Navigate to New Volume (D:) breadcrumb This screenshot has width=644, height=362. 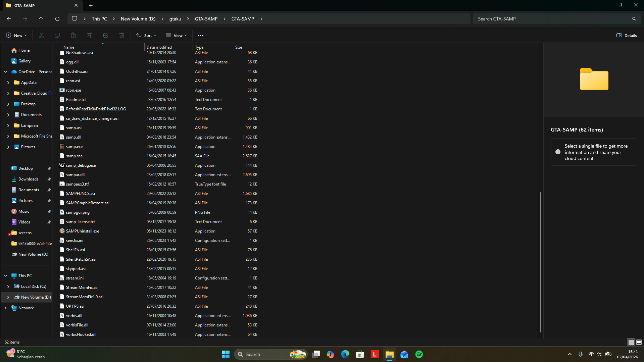[x=138, y=19]
